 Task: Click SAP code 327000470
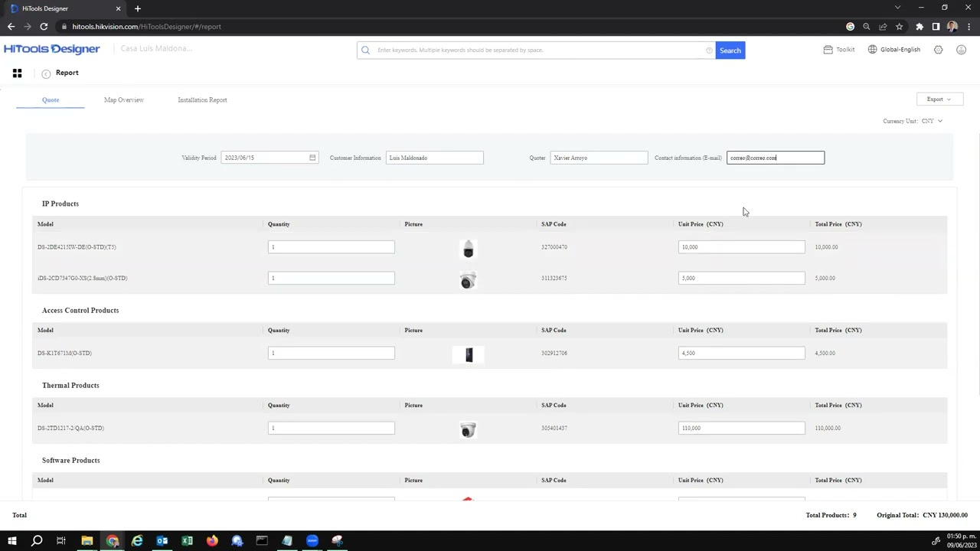[554, 247]
